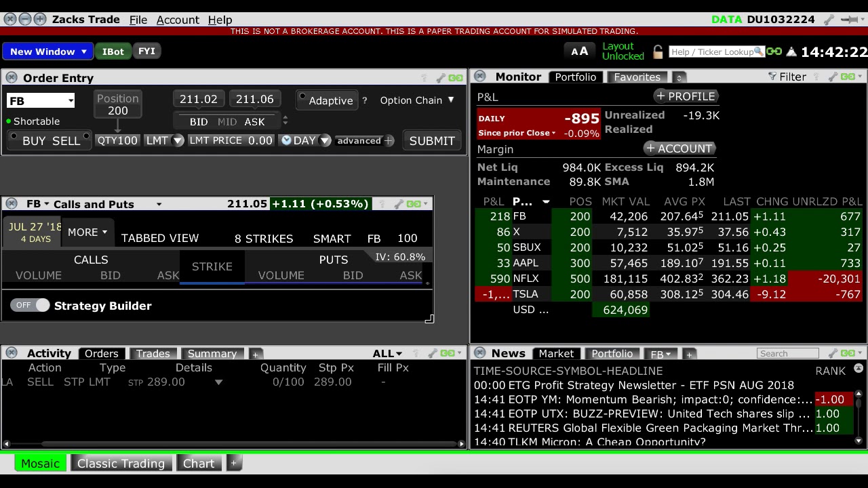
Task: Click the ACCOUNT button under Margin
Action: tap(679, 148)
